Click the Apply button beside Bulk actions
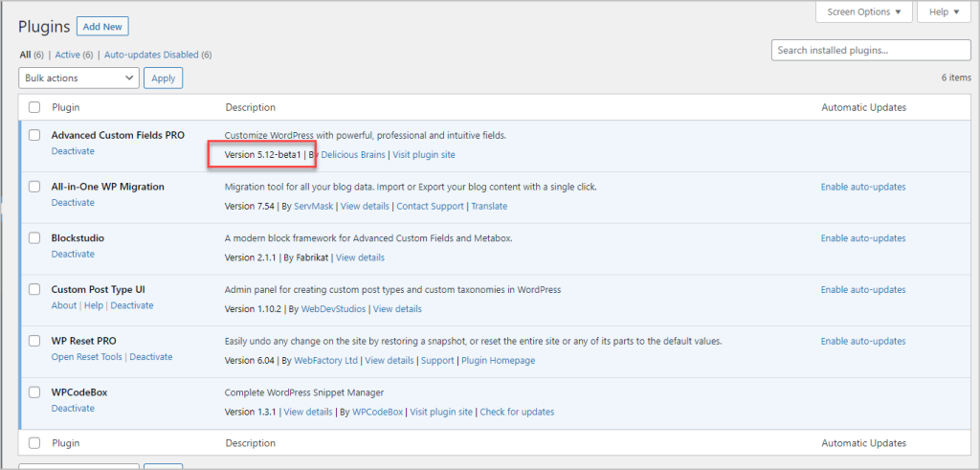 tap(163, 78)
